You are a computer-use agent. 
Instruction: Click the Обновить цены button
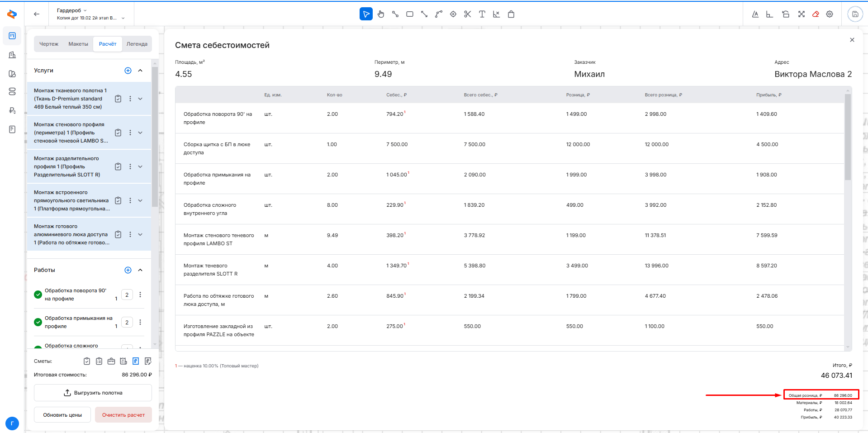coord(62,415)
